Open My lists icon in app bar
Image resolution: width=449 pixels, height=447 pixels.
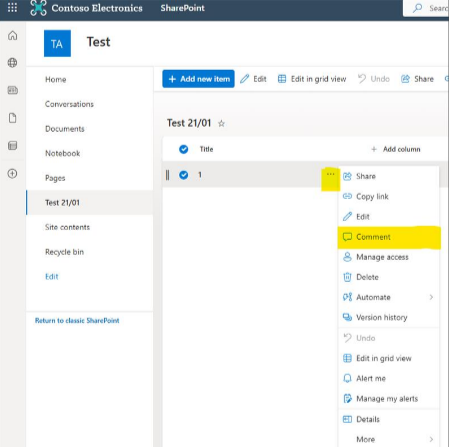pyautogui.click(x=13, y=146)
